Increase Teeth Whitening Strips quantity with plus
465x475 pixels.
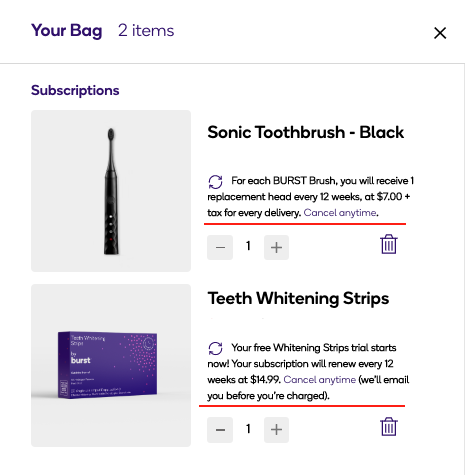point(276,430)
